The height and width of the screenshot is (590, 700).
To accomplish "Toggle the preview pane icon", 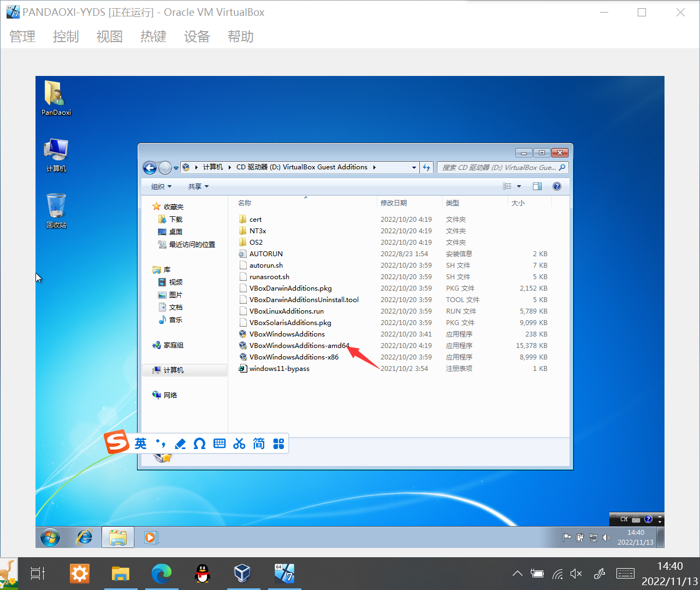I will click(x=537, y=186).
